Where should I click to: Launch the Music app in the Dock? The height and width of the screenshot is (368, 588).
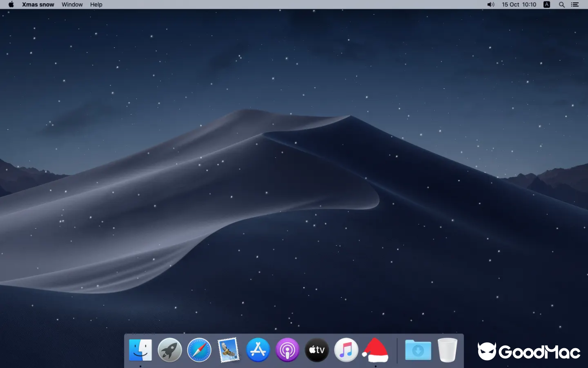point(346,350)
